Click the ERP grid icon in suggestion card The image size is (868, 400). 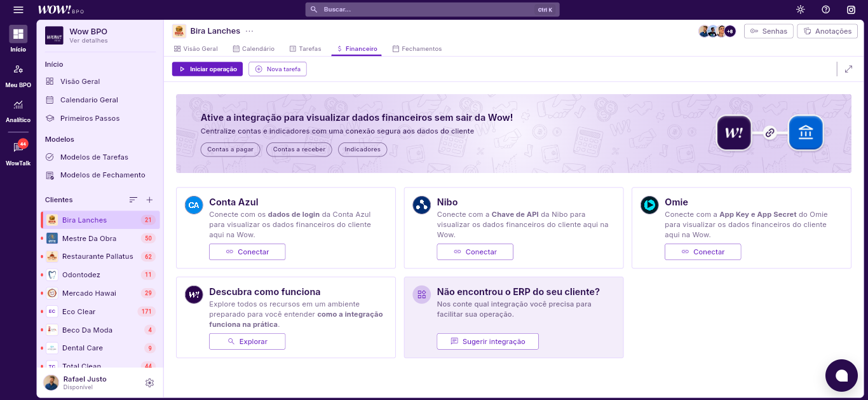pos(421,294)
